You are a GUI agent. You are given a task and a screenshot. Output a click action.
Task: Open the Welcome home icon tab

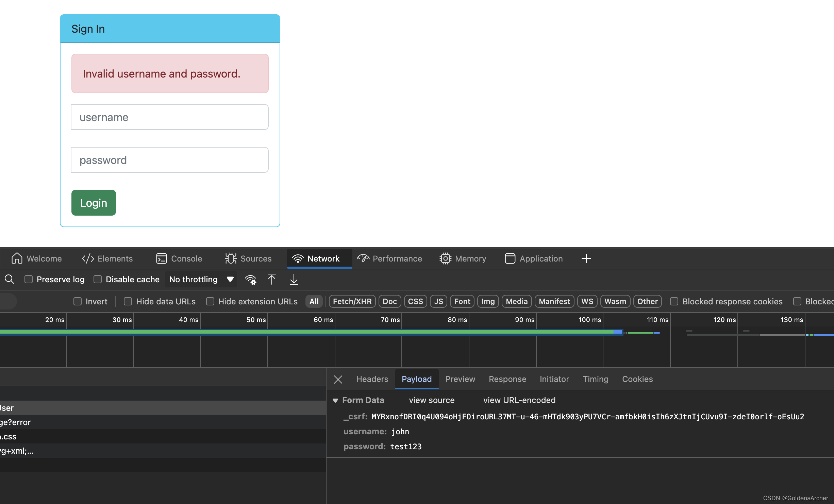pyautogui.click(x=36, y=258)
